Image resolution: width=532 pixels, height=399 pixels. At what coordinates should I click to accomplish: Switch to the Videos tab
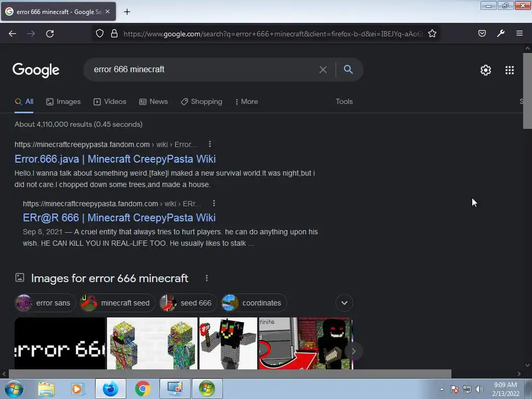(x=110, y=101)
